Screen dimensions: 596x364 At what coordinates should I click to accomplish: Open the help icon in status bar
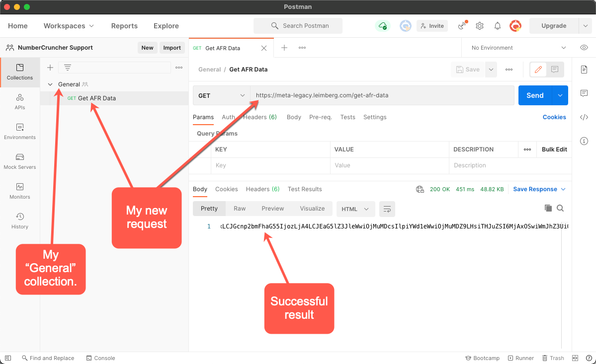point(589,358)
